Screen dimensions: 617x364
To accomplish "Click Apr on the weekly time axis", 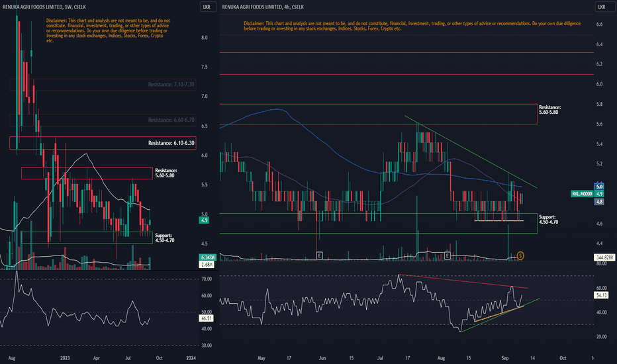I will [x=97, y=357].
